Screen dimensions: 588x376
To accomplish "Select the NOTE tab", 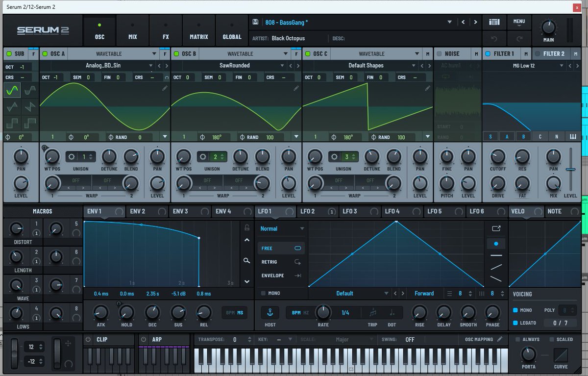I will pos(563,211).
